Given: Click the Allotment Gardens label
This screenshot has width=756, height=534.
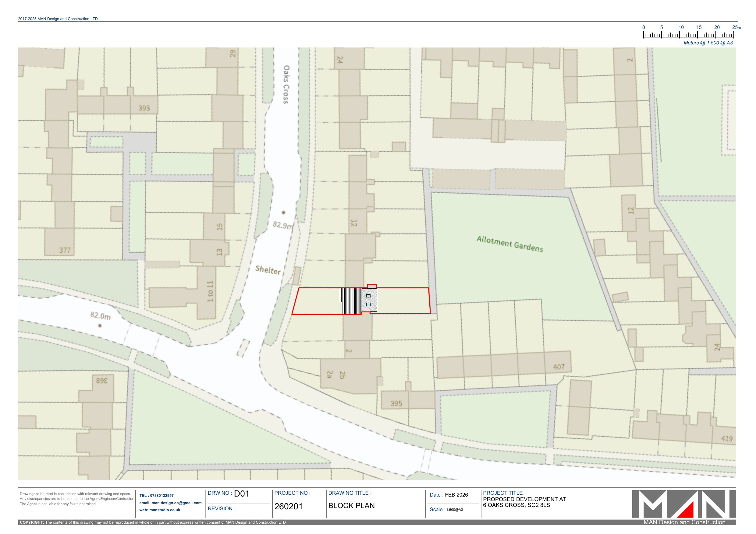Looking at the screenshot, I should [x=509, y=244].
